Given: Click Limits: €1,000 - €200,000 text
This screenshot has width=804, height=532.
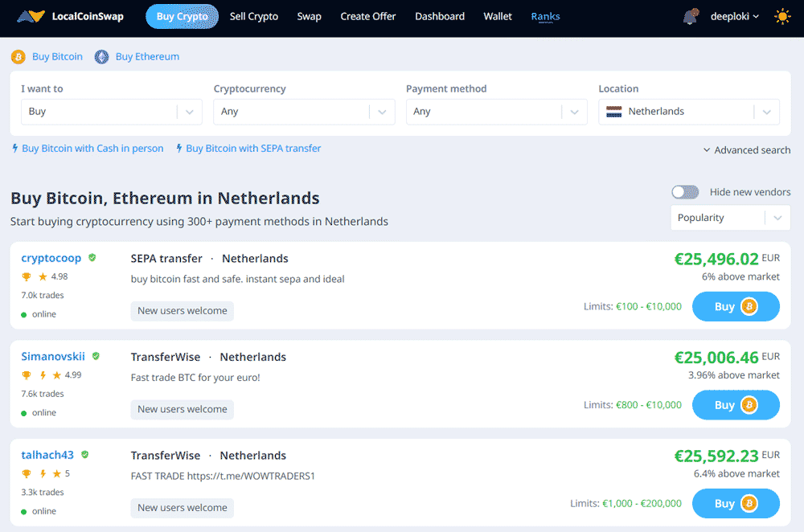Looking at the screenshot, I should coord(626,503).
